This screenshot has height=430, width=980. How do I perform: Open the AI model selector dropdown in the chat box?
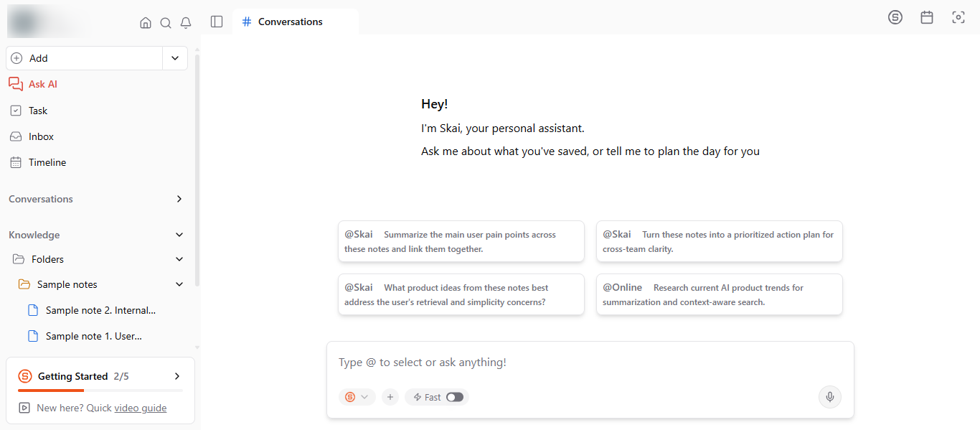[x=357, y=397]
